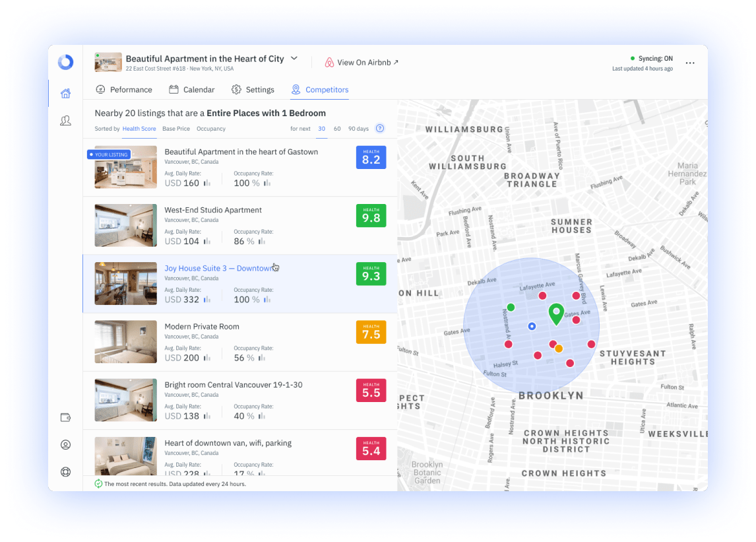
Task: Click the Airbnb logo beside View On Airbnb
Action: (329, 62)
